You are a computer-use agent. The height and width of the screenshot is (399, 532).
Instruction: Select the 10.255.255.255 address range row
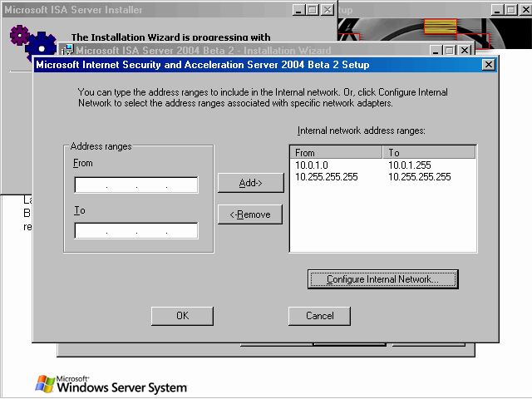(x=326, y=177)
